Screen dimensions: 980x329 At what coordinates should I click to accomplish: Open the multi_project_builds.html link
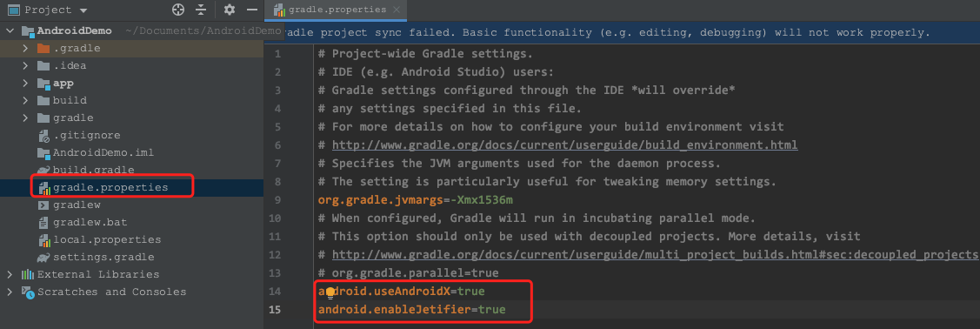[655, 254]
